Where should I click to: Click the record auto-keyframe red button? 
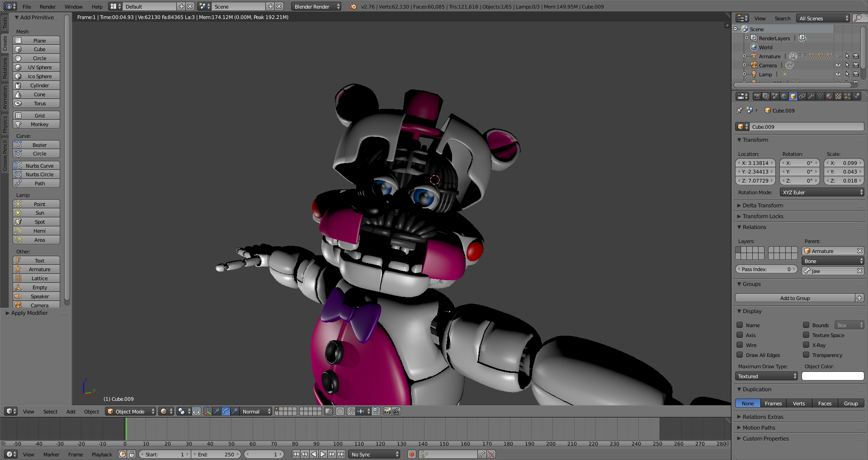pyautogui.click(x=411, y=454)
